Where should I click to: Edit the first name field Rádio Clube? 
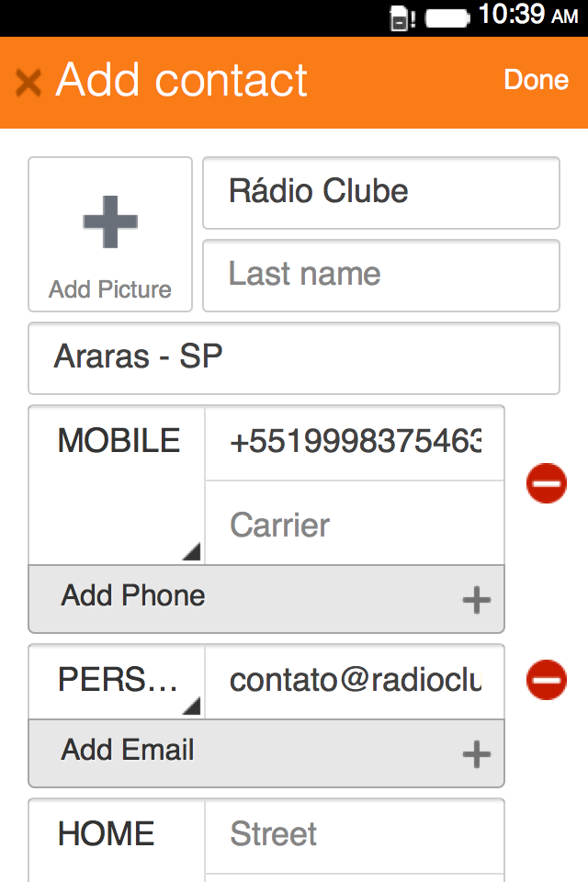(x=380, y=192)
